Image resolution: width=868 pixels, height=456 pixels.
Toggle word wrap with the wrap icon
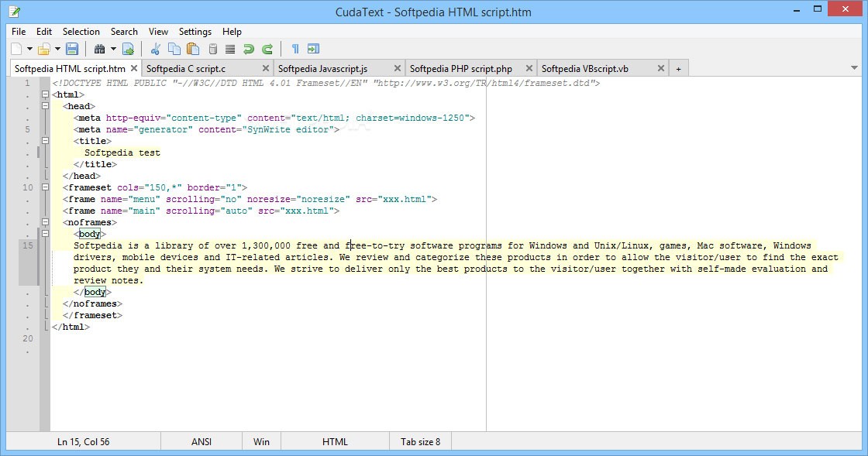click(313, 50)
